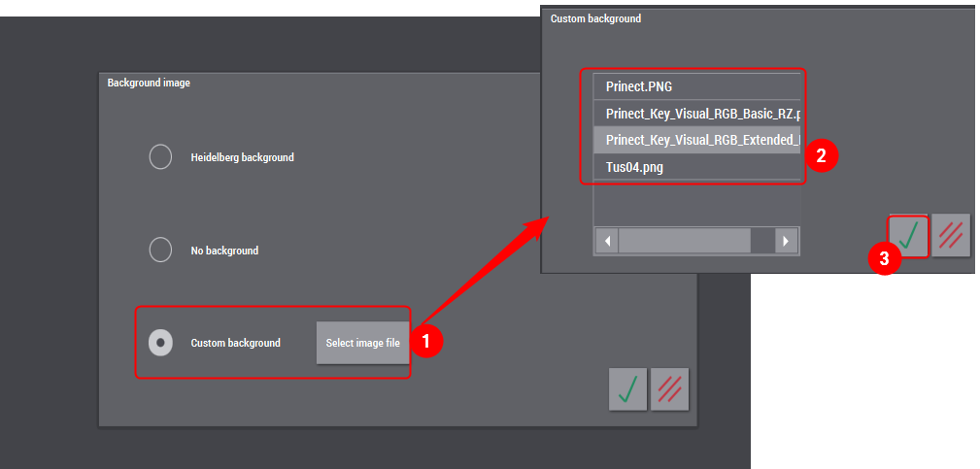Screen dimensions: 980x469
Task: Click the file list right scroll arrow
Action: tap(787, 240)
